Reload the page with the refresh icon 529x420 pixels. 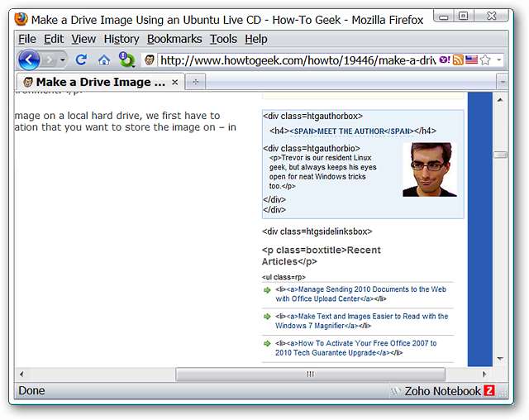(81, 60)
